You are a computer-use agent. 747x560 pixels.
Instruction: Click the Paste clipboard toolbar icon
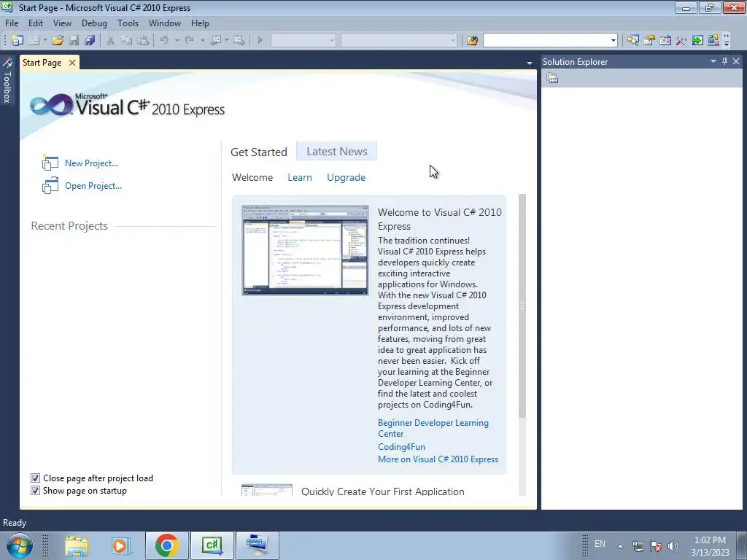(142, 41)
